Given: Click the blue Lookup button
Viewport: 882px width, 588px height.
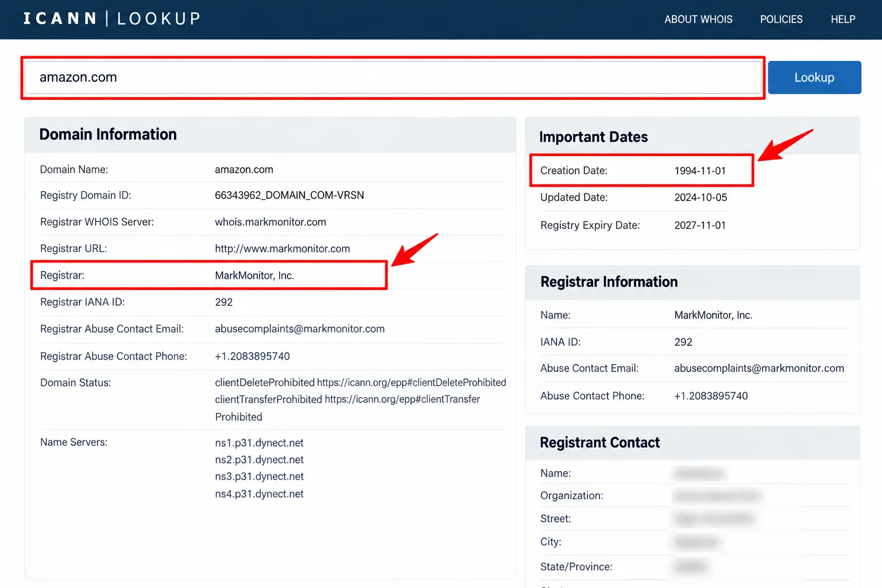Looking at the screenshot, I should pyautogui.click(x=814, y=78).
